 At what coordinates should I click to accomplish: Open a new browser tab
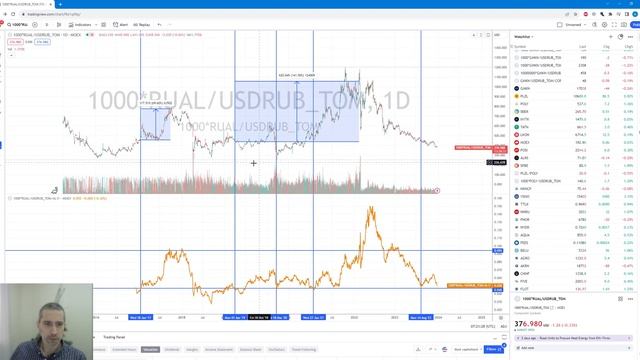click(60, 4)
